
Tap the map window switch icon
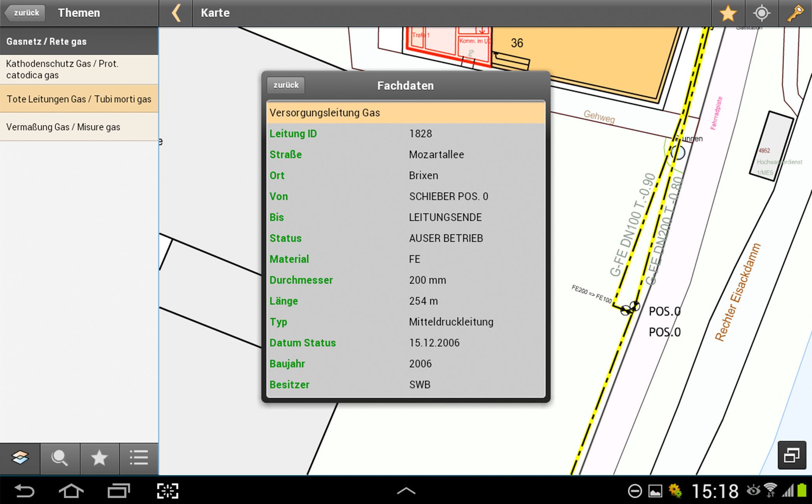[x=791, y=455]
